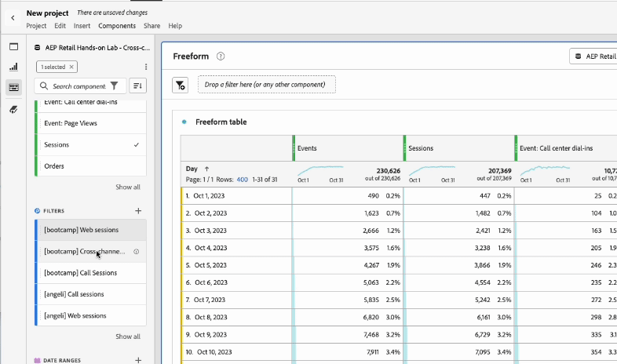
Task: Open the Data Dictionary icon in left rail
Action: pos(14,109)
